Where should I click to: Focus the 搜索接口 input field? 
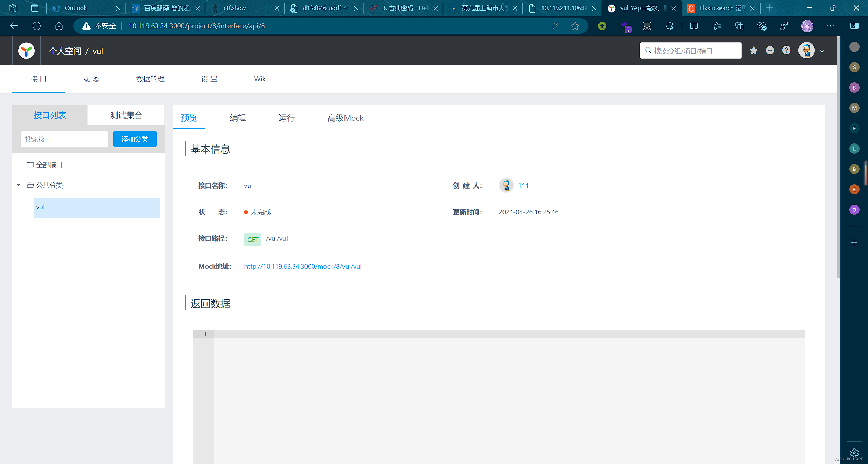pyautogui.click(x=64, y=139)
